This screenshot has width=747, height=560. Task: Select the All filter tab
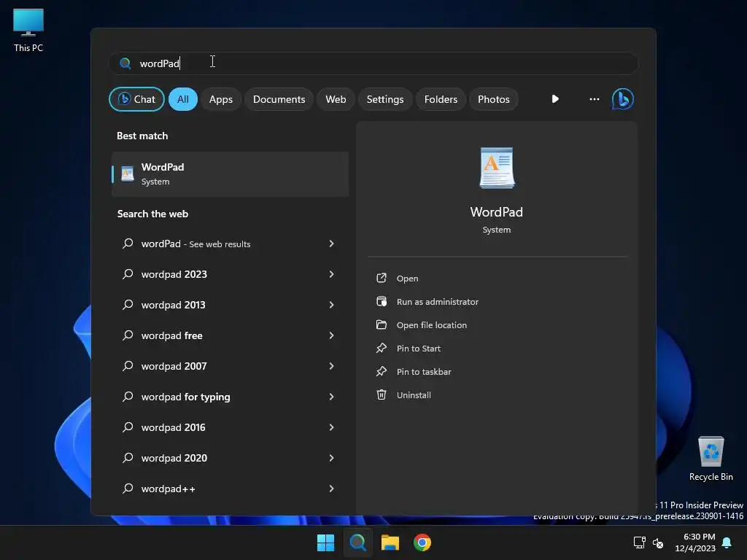pos(183,99)
